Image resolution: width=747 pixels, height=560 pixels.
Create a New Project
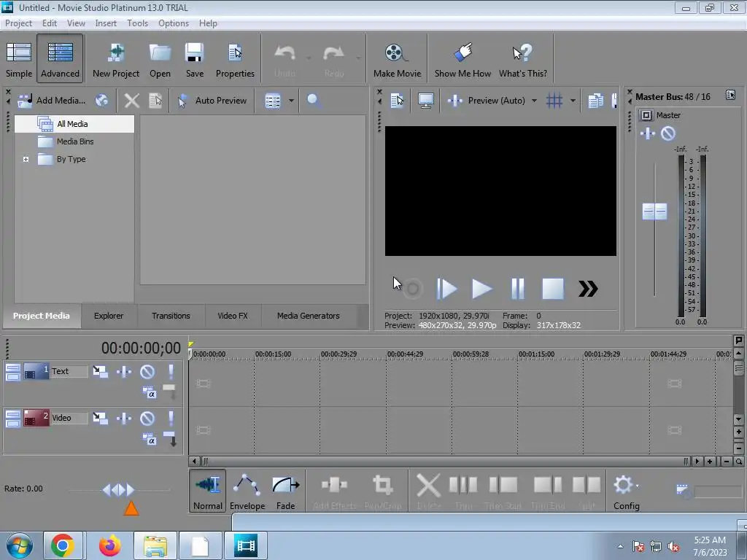pos(116,60)
